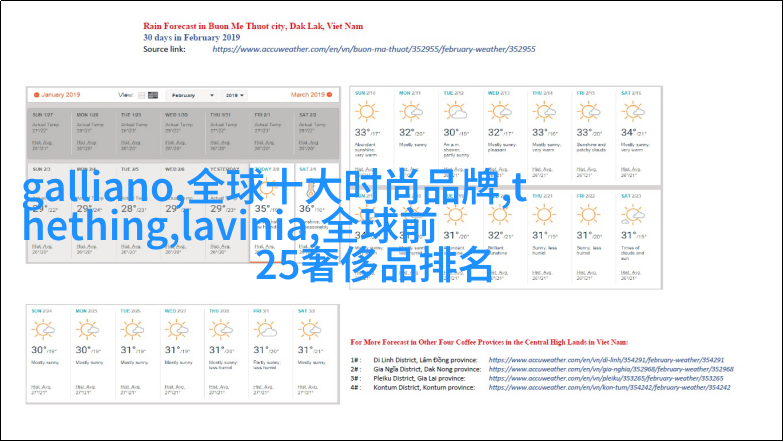Click the 30° high temperature for TUE 2/12
The width and height of the screenshot is (784, 442).
coord(450,132)
